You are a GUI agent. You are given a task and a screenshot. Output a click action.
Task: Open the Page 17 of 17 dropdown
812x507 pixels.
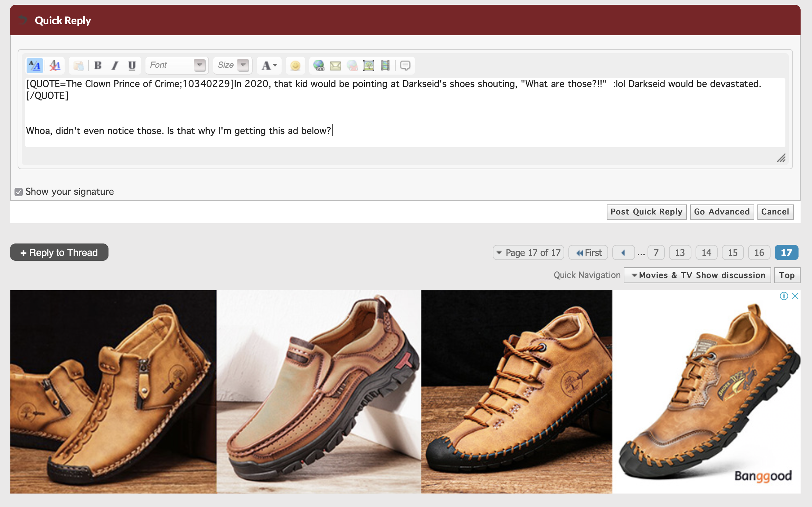[x=528, y=252]
